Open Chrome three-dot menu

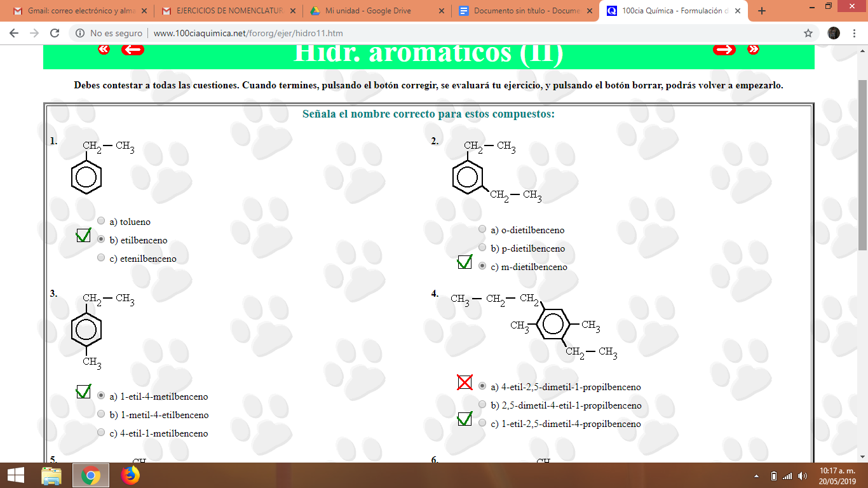(854, 33)
